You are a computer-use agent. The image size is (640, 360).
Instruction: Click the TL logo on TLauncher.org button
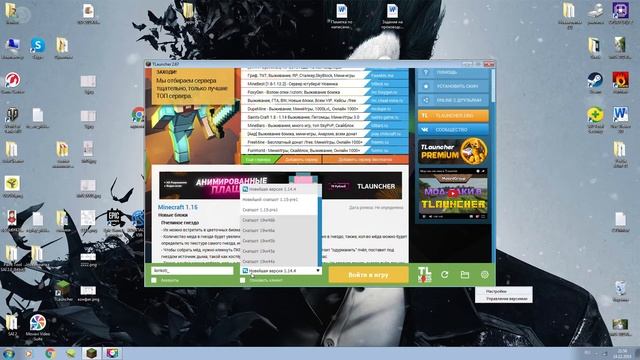pyautogui.click(x=425, y=116)
